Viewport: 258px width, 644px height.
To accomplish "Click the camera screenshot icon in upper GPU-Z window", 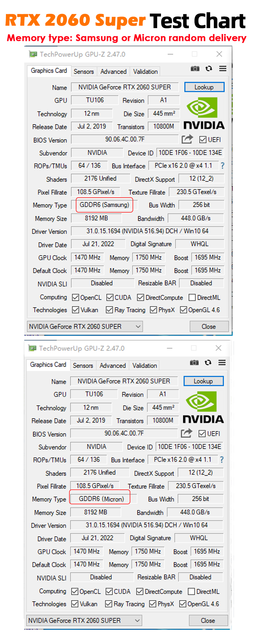I will pos(195,69).
